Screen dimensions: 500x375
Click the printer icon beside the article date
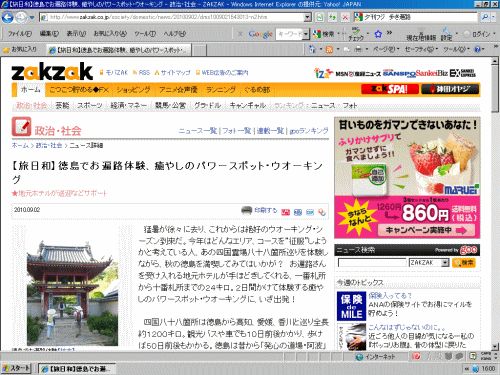246,211
